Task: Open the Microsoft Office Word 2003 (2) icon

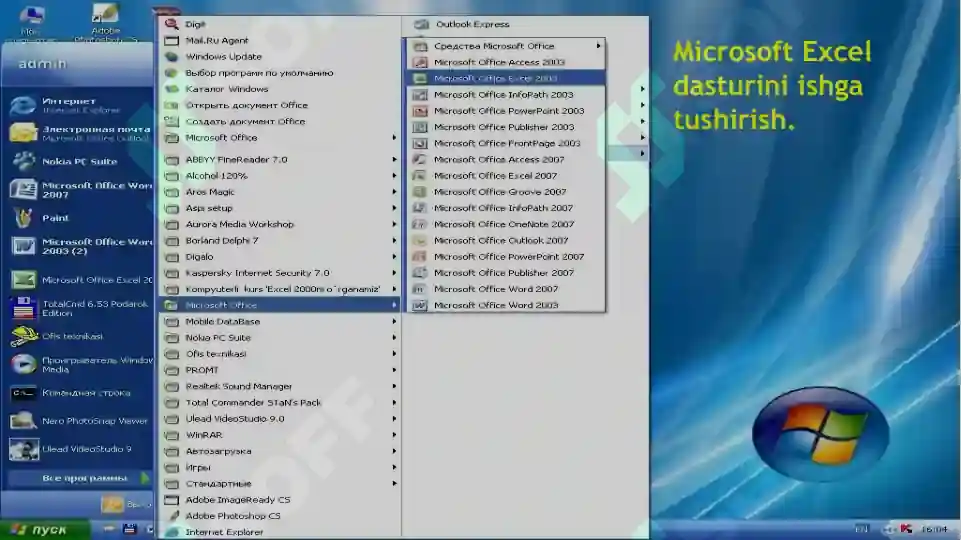Action: tap(23, 246)
